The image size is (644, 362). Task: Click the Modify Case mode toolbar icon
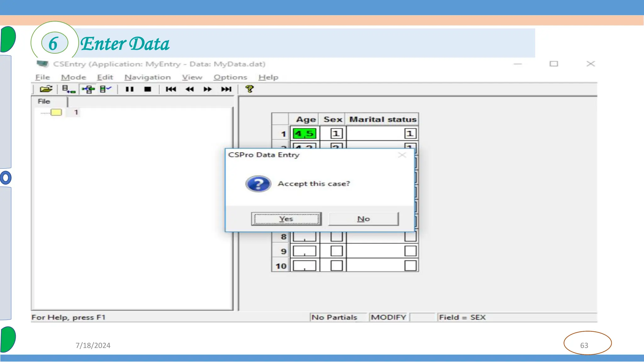coord(88,89)
